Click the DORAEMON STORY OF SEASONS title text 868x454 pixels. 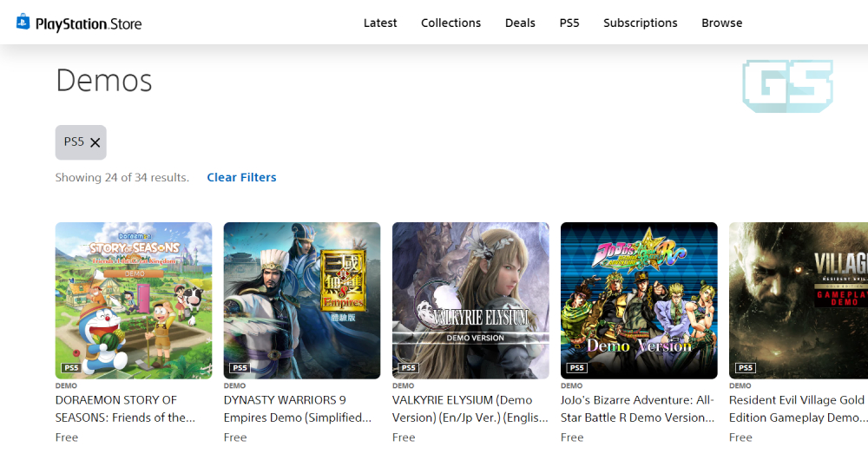coord(125,409)
